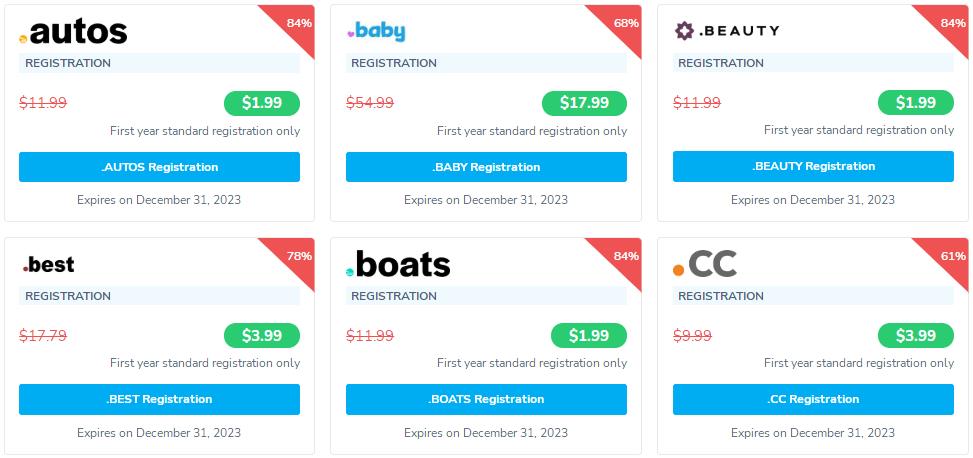Screen dimensions: 973x458
Task: Click the .best domain logo
Action: 49,265
